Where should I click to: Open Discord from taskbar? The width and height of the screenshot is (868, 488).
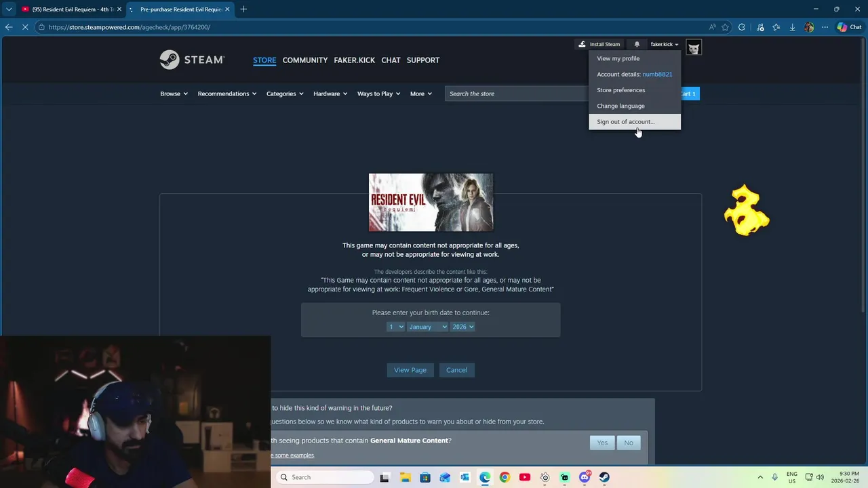(585, 477)
